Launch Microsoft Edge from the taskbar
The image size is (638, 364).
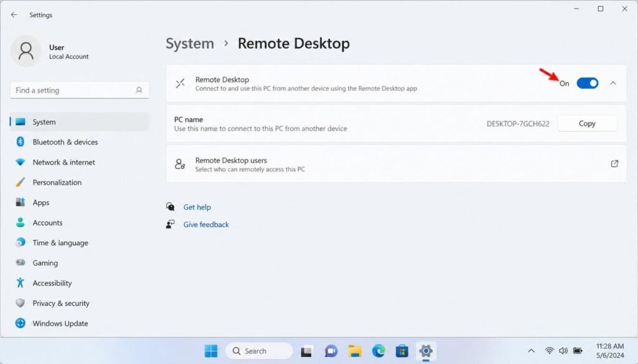point(379,351)
